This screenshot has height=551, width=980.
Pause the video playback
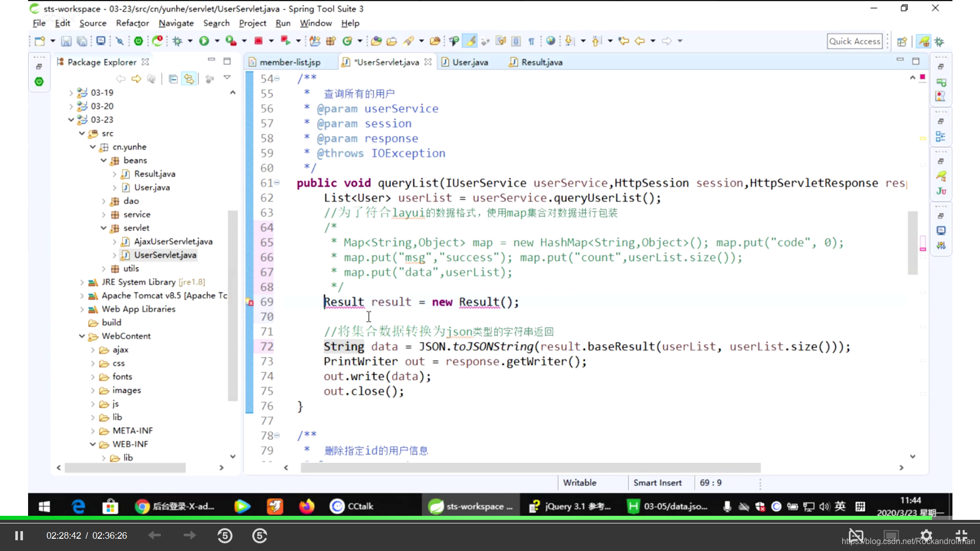tap(19, 536)
